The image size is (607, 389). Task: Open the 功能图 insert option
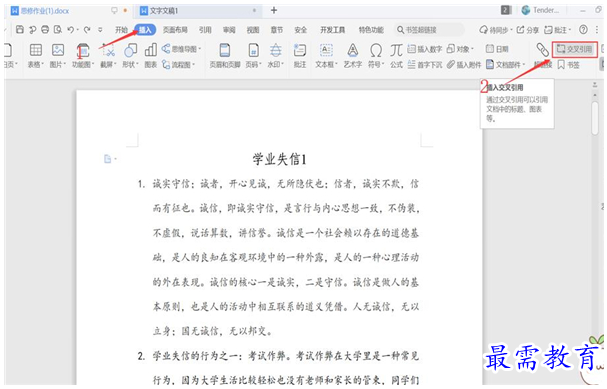[83, 56]
